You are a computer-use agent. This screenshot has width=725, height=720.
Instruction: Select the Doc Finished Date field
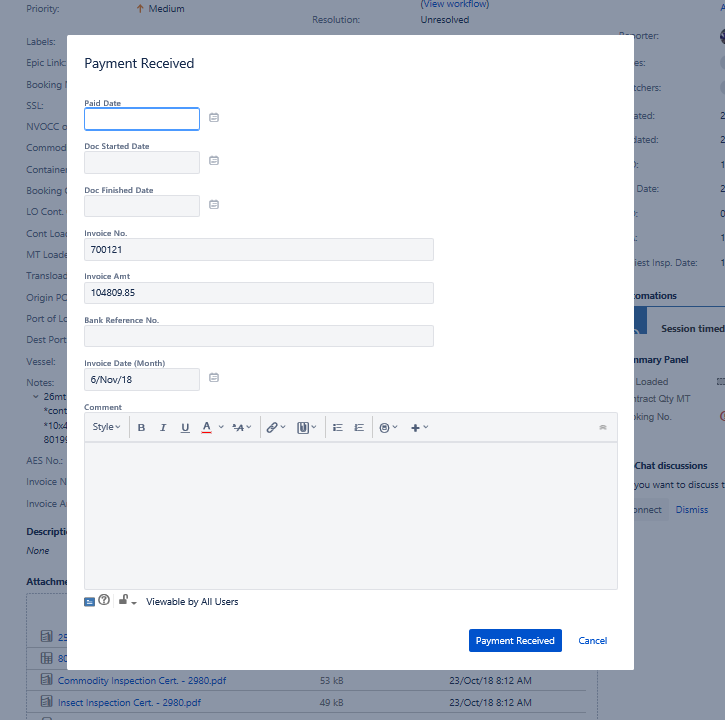[142, 206]
